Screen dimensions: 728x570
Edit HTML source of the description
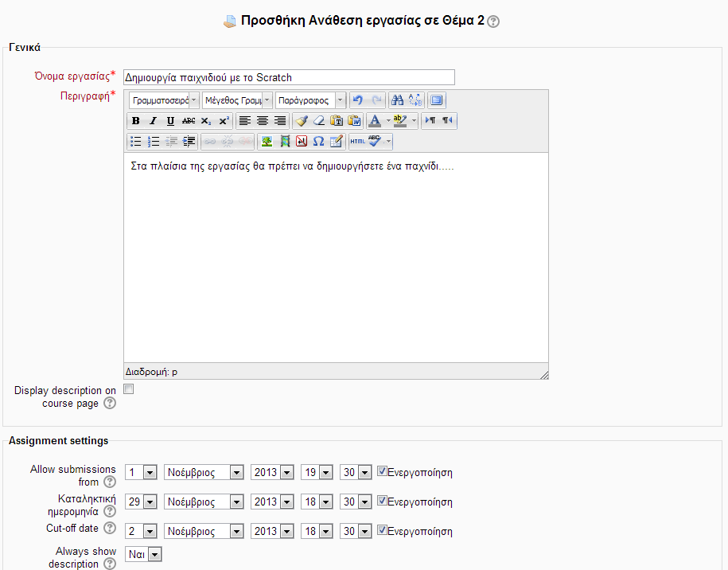(357, 141)
